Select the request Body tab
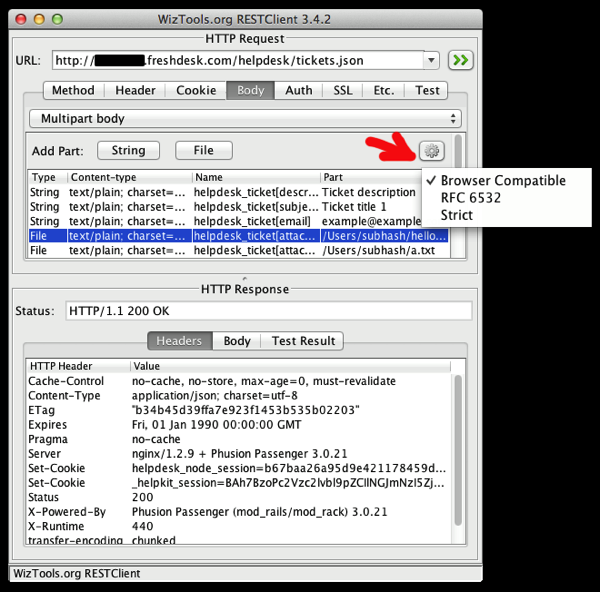The height and width of the screenshot is (592, 600). [251, 90]
